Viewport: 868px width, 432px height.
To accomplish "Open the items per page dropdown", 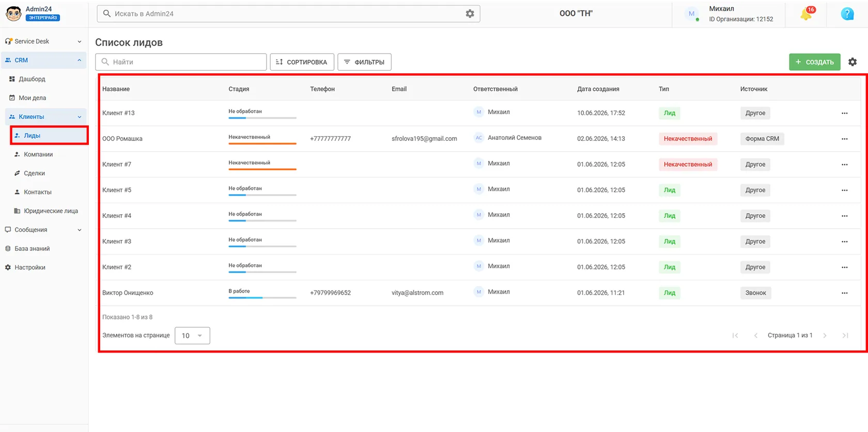I will coord(192,335).
